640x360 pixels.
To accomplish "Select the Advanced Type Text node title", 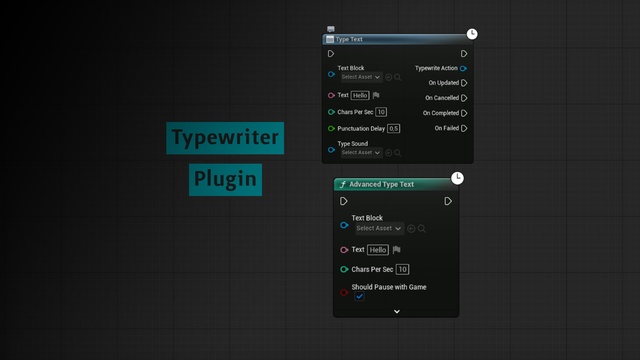I will pyautogui.click(x=381, y=184).
